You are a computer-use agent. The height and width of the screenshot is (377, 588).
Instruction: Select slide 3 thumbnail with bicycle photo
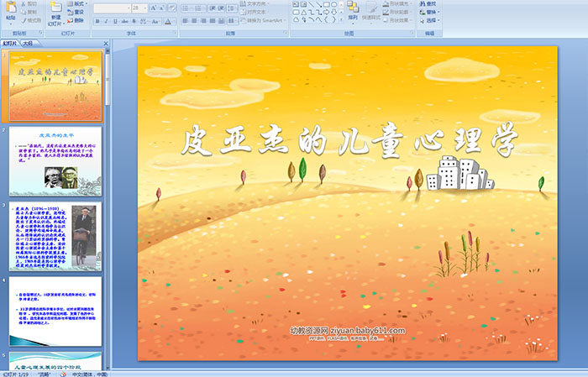point(55,237)
